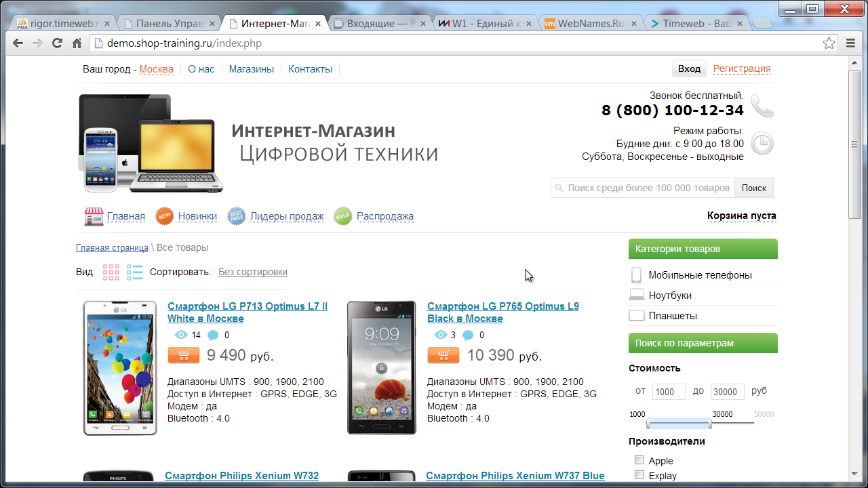This screenshot has height=488, width=868.
Task: Open LG P713 Optimus L7 II title
Action: coord(248,312)
